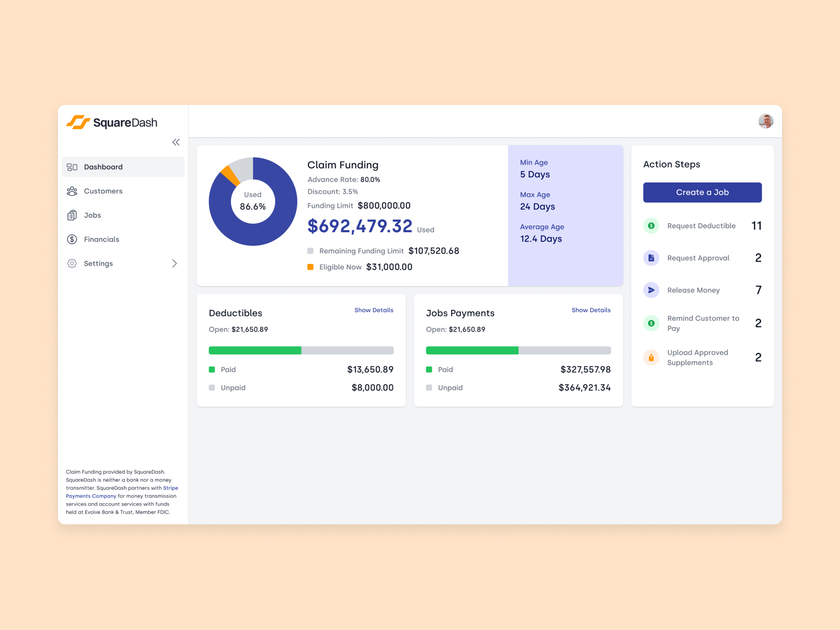The height and width of the screenshot is (630, 840).
Task: Click the Customers people icon
Action: coord(72,191)
